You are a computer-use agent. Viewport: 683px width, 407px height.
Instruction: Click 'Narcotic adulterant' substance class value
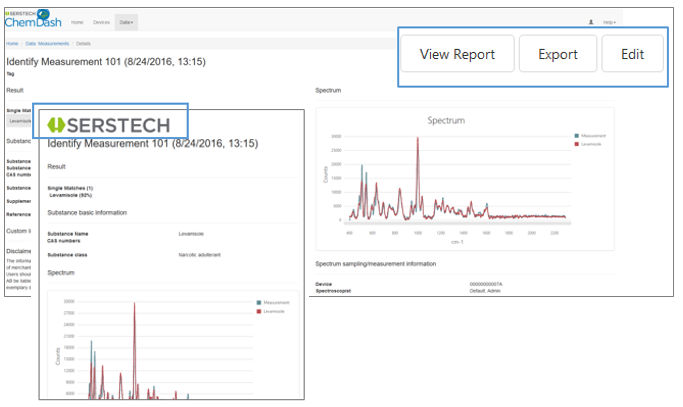199,255
